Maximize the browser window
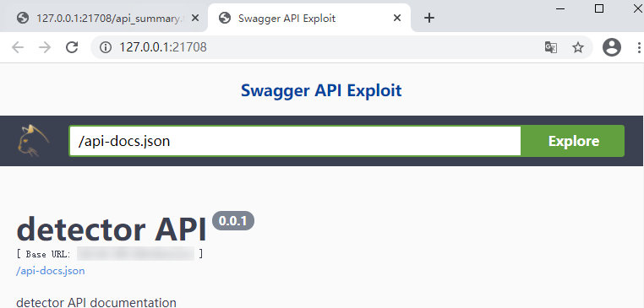 pyautogui.click(x=599, y=8)
